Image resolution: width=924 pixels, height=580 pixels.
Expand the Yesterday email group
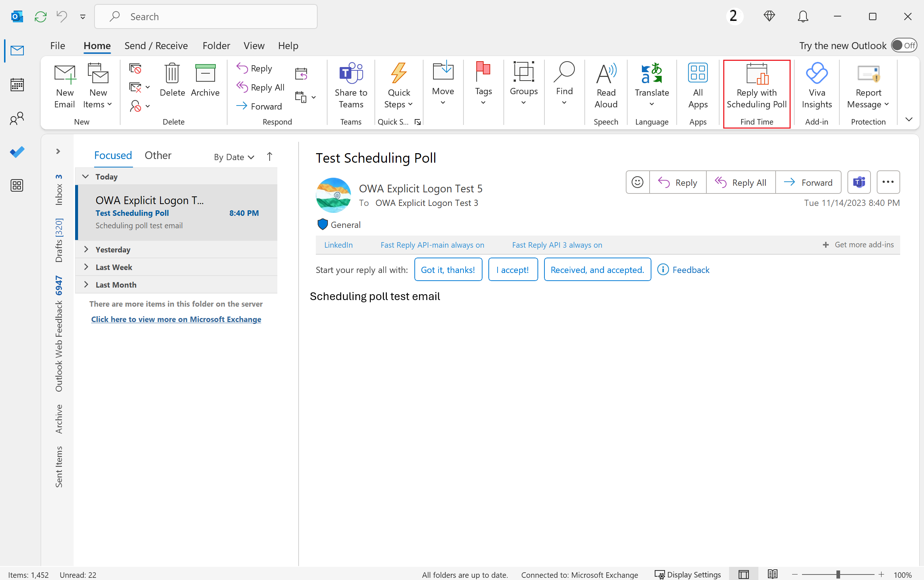coord(85,248)
